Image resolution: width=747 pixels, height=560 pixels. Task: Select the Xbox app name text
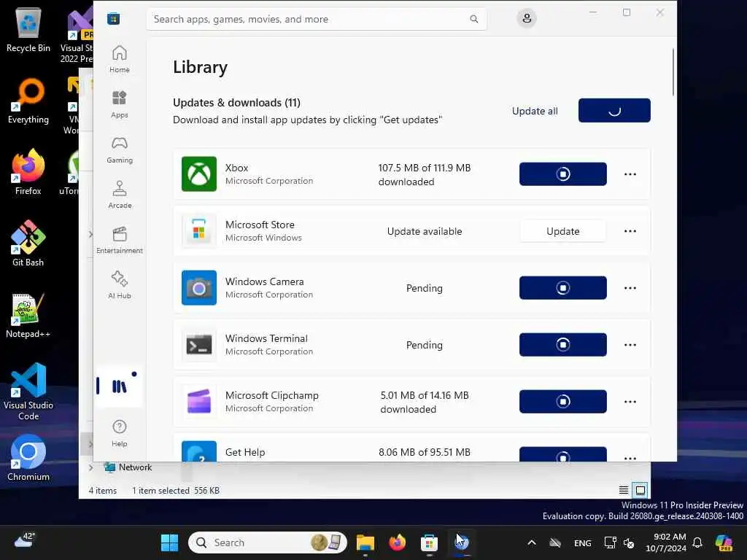[x=236, y=168]
